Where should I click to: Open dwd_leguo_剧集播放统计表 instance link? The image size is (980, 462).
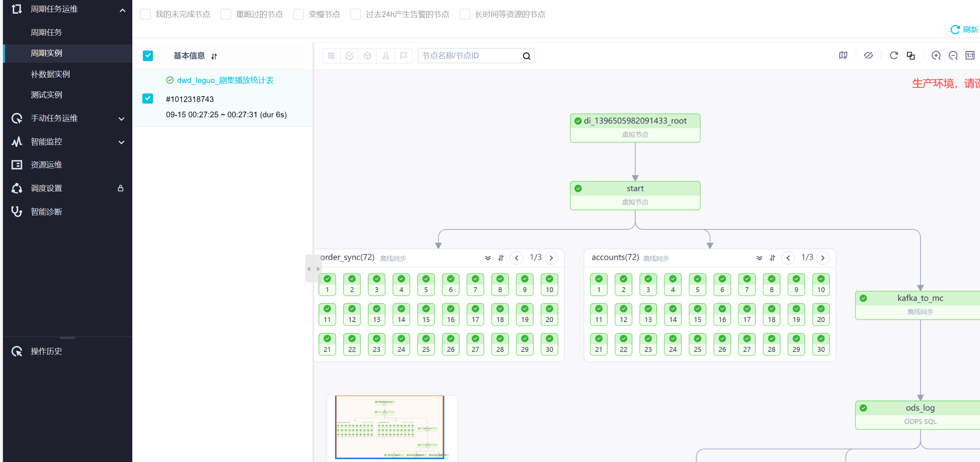225,80
